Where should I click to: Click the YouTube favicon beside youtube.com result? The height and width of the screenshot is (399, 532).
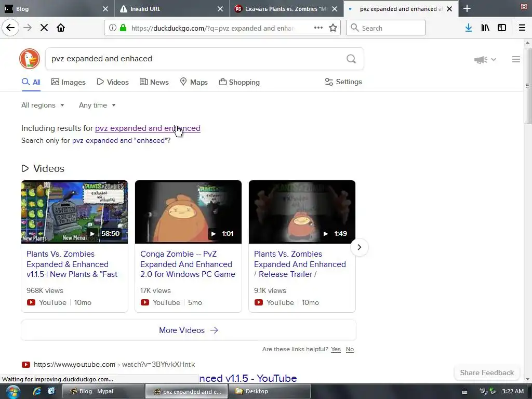point(26,365)
